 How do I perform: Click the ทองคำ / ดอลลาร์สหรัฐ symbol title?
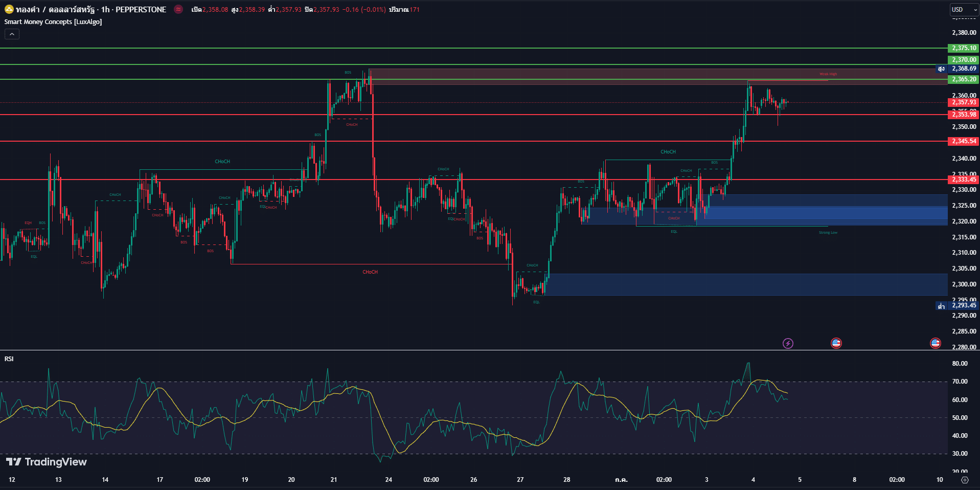click(56, 9)
